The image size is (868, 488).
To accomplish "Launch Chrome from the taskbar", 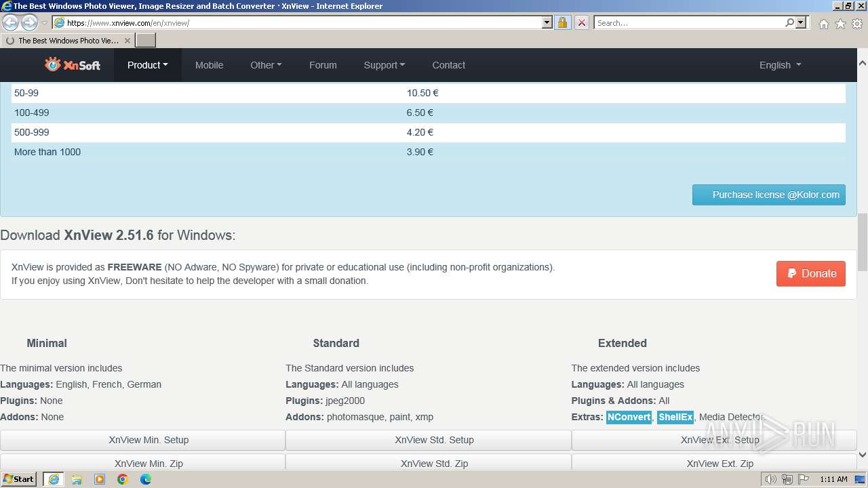I will (123, 479).
